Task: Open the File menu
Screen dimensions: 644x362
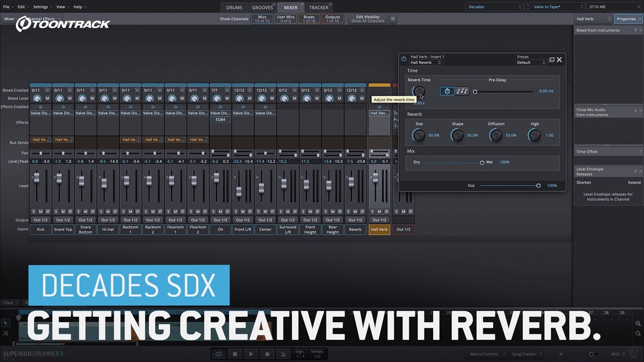Action: click(x=8, y=7)
